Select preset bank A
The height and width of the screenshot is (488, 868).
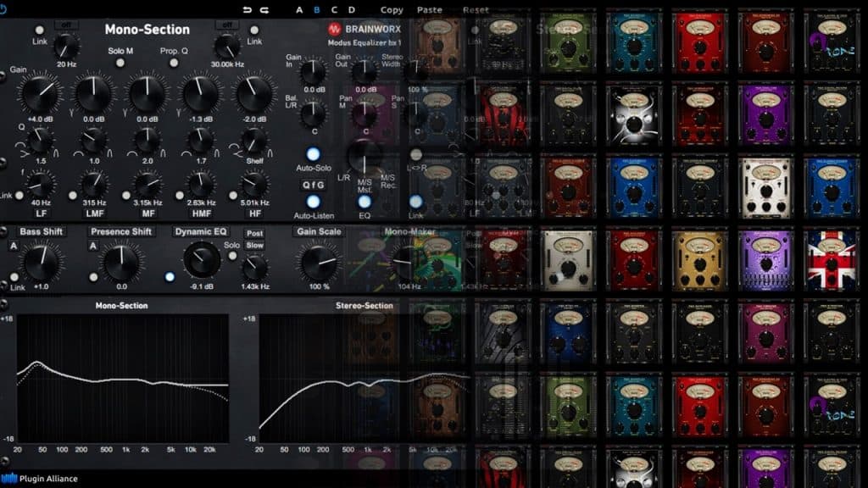pyautogui.click(x=298, y=10)
